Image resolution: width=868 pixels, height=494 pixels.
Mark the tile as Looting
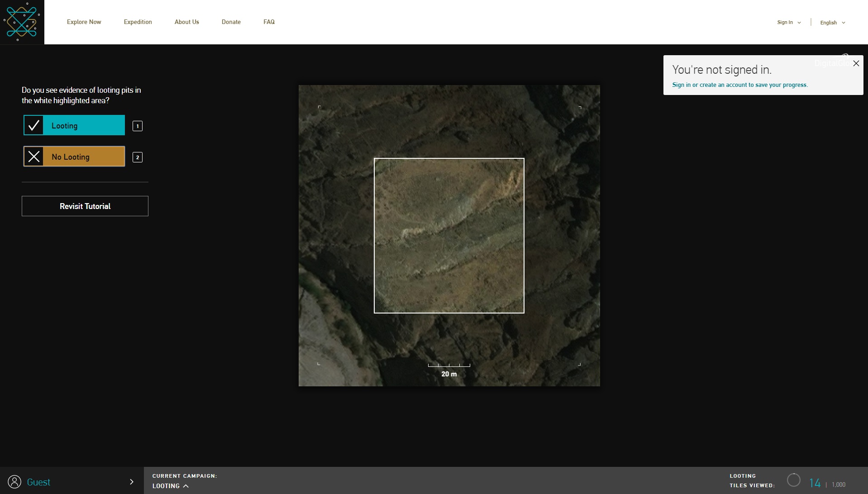[x=74, y=125]
